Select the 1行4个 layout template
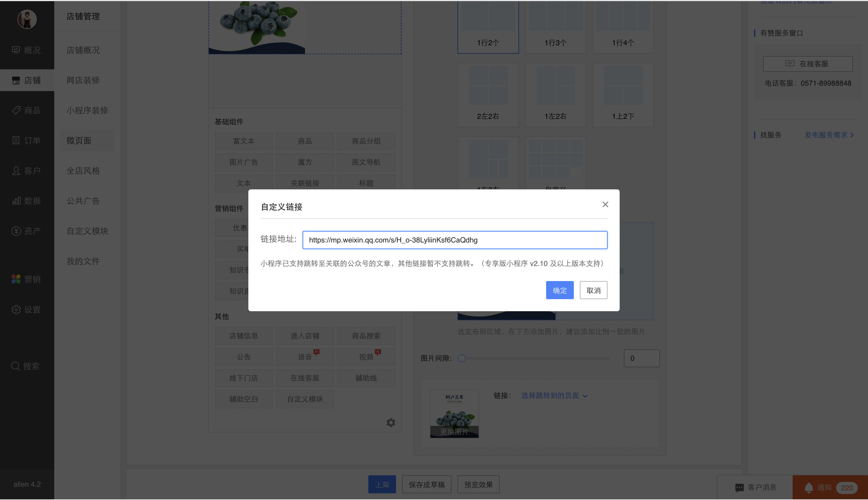This screenshot has width=868, height=500. 623,27
